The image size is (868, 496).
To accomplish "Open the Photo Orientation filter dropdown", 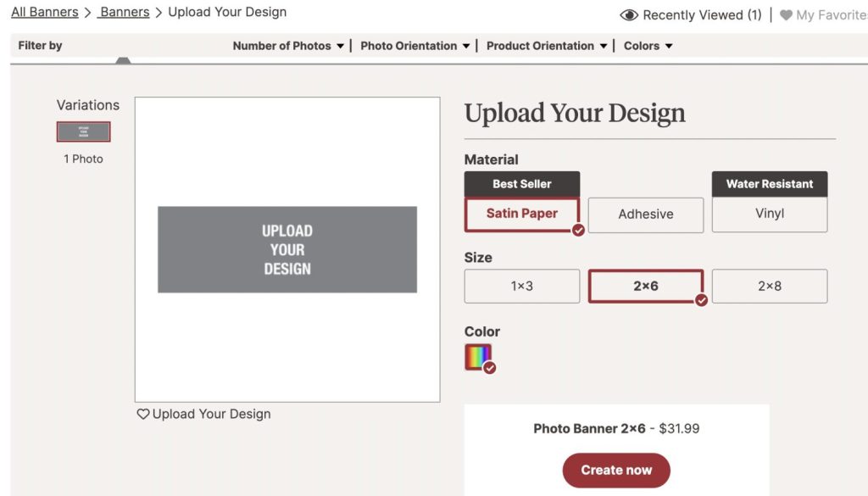I will (x=415, y=46).
